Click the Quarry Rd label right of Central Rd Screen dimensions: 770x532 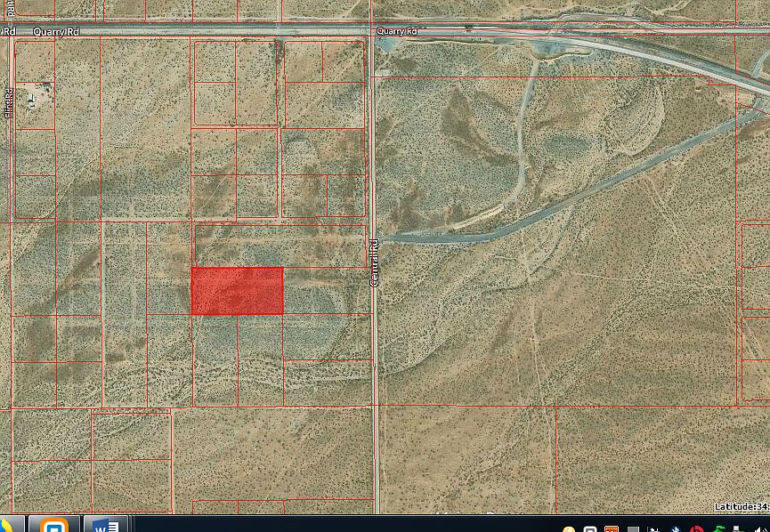pos(397,31)
